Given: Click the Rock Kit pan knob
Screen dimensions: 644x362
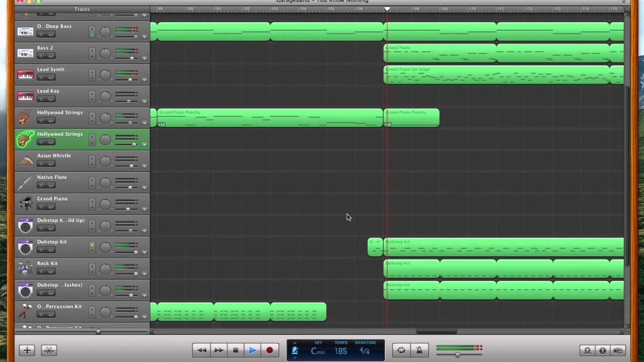Looking at the screenshot, I should pyautogui.click(x=105, y=269).
